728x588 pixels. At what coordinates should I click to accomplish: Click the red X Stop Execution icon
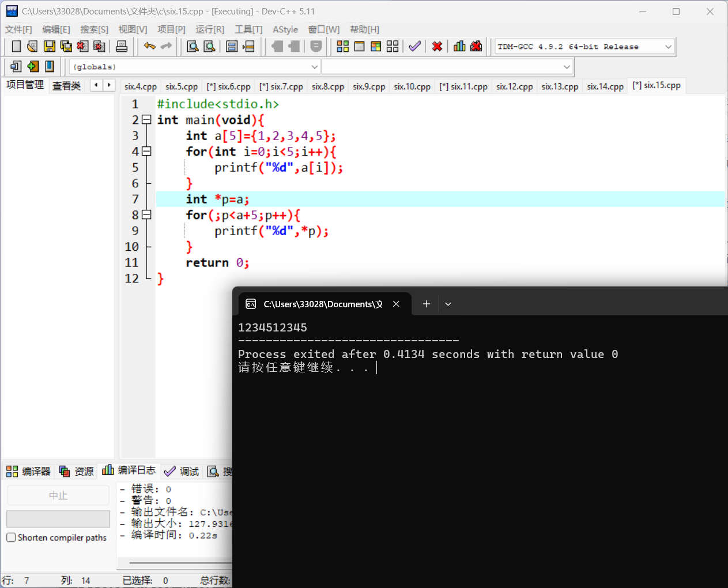point(437,47)
